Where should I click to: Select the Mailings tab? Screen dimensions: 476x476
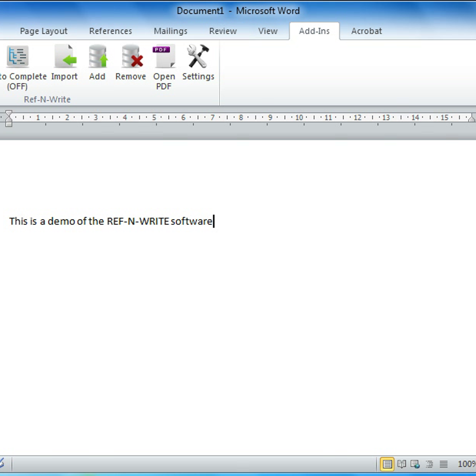(x=170, y=31)
